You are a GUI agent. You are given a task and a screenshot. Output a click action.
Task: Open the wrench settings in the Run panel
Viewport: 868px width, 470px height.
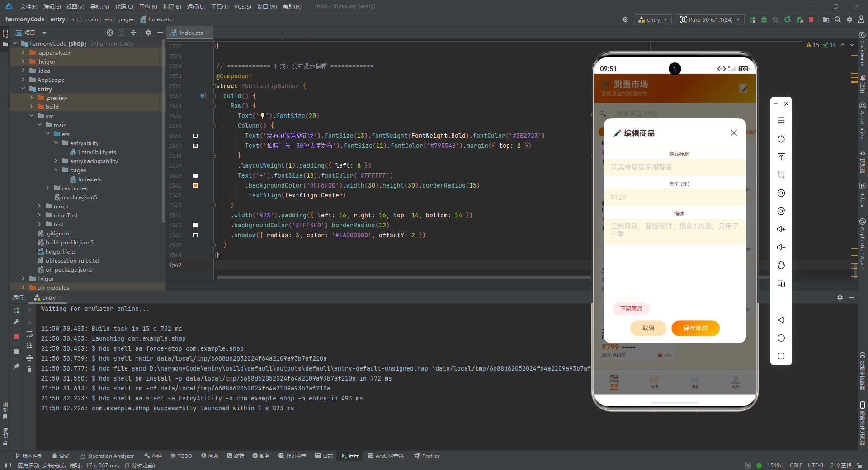point(16,322)
